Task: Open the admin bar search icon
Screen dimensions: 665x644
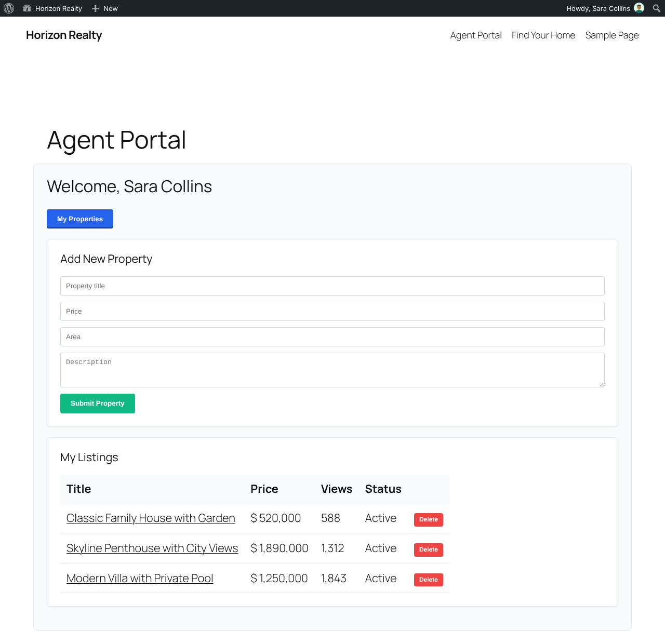Action: [x=657, y=8]
